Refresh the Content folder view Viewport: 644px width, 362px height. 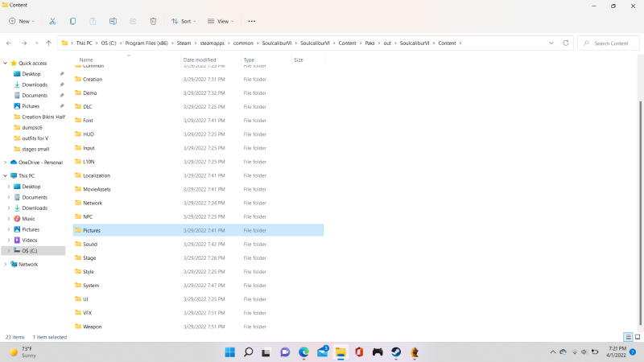(566, 43)
